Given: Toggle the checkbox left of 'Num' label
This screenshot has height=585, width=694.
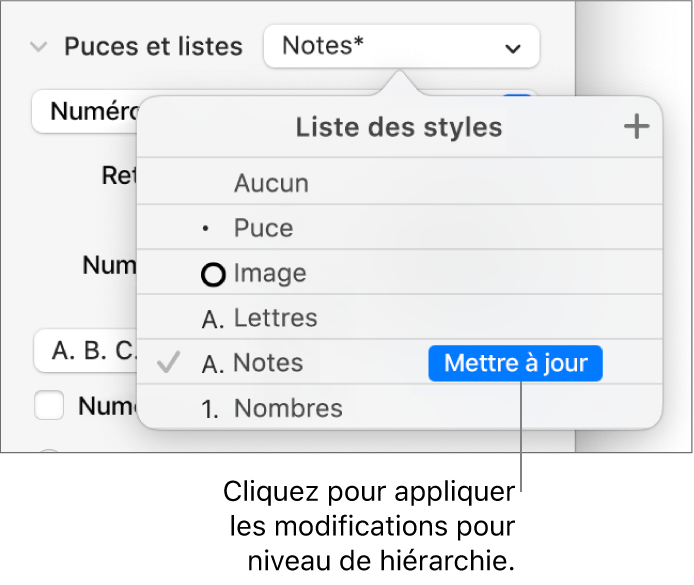Looking at the screenshot, I should (x=50, y=406).
